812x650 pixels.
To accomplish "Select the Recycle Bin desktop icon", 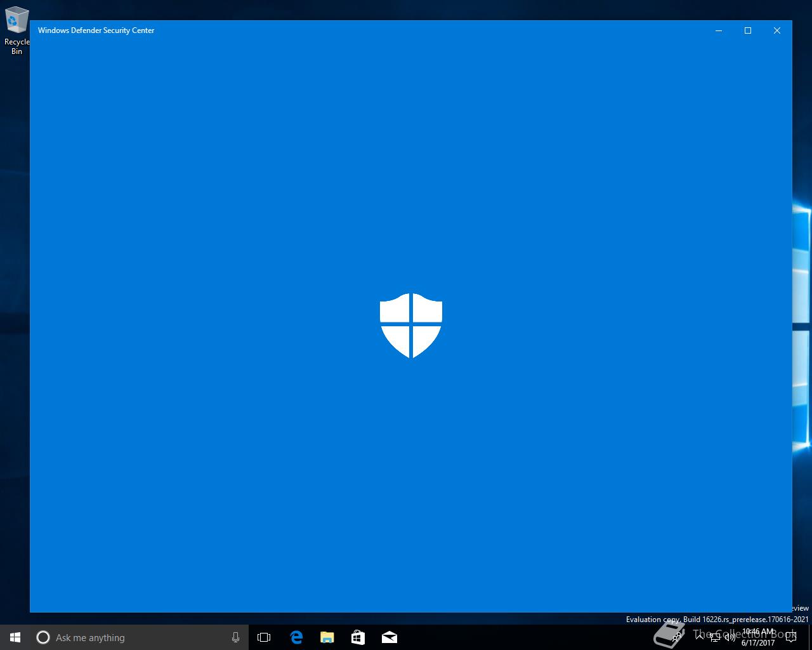I will pyautogui.click(x=16, y=30).
